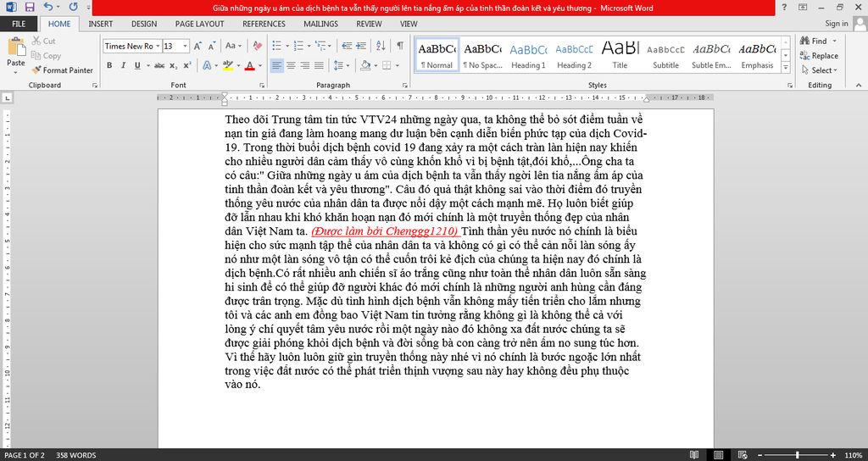Insert a numbered list
This screenshot has width=868, height=461.
pos(298,46)
